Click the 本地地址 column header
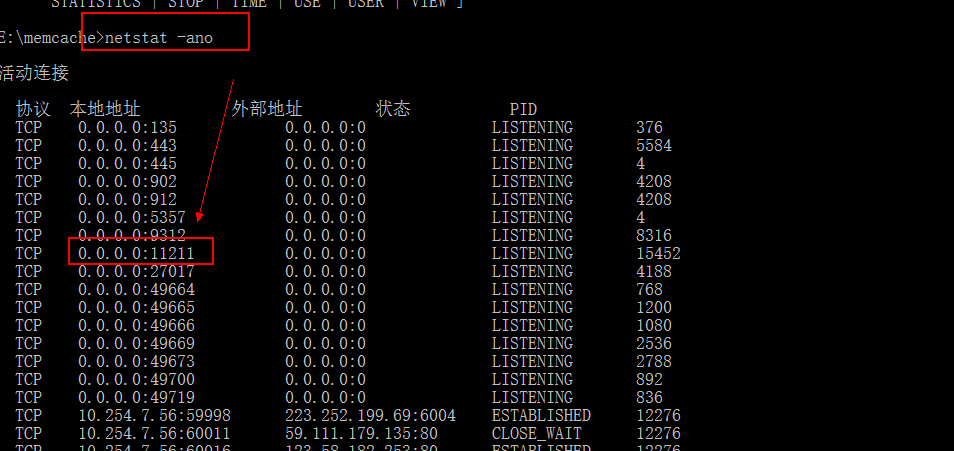Image resolution: width=954 pixels, height=451 pixels. [x=105, y=109]
